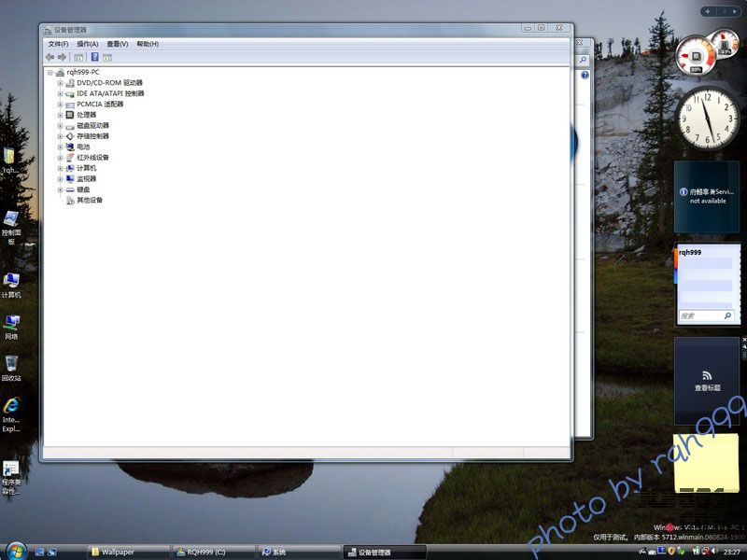747x560 pixels.
Task: Click the sidebar add gadget plus button
Action: coord(707,11)
